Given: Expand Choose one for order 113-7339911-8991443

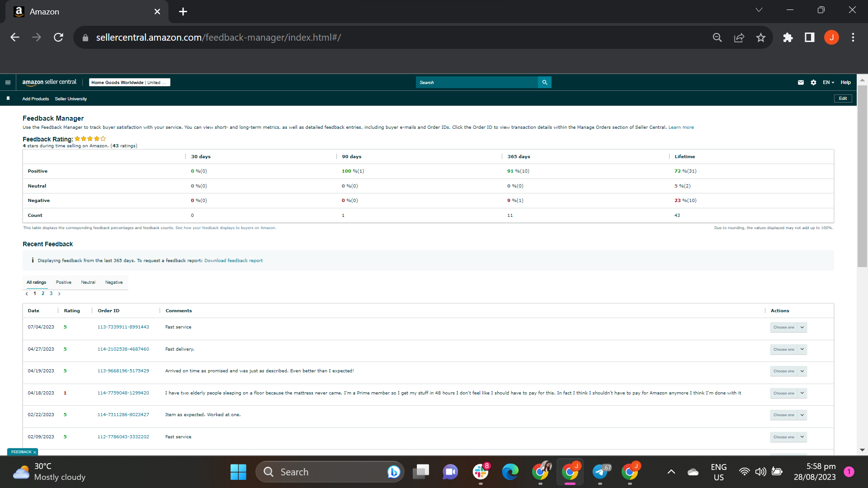Looking at the screenshot, I should click(788, 327).
